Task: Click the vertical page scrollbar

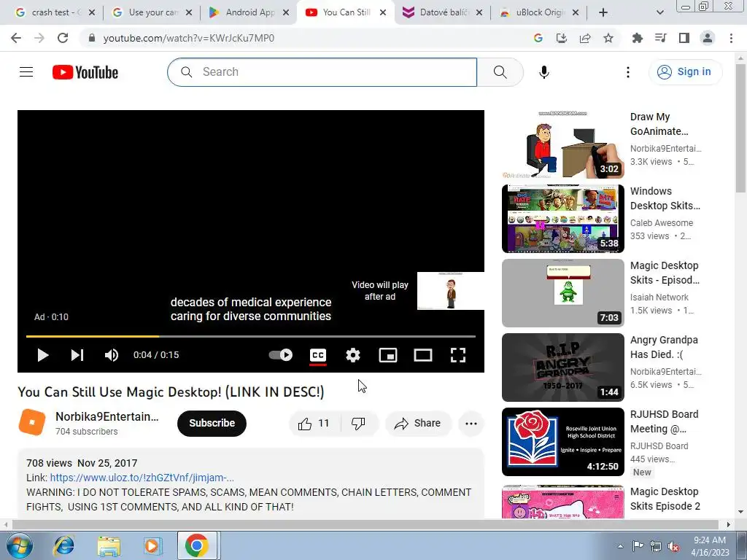Action: tap(740, 129)
